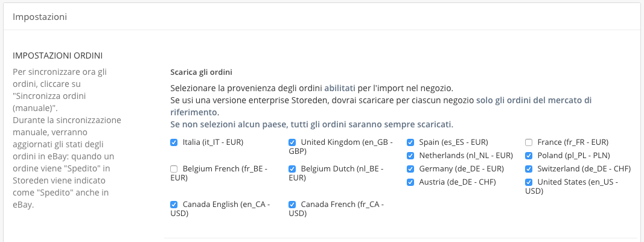Image resolution: width=644 pixels, height=242 pixels.
Task: Deselect the Germany (de_DE - EUR) checkbox
Action: pyautogui.click(x=410, y=169)
